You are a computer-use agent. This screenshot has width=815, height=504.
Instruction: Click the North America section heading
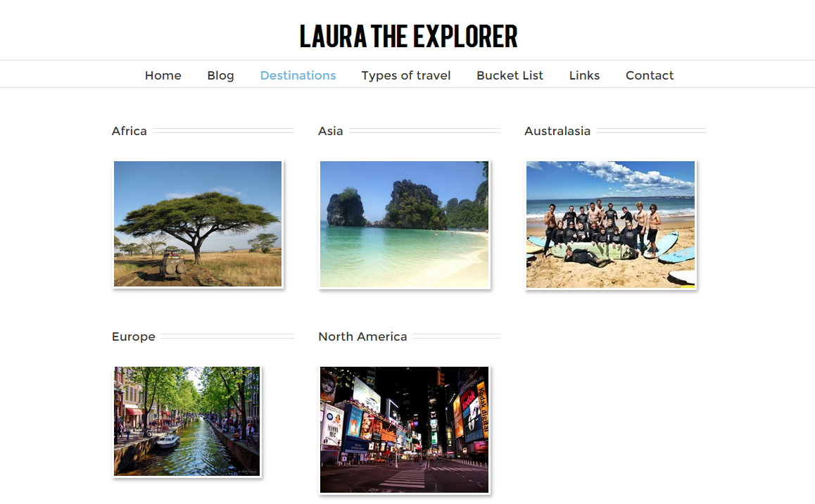362,336
